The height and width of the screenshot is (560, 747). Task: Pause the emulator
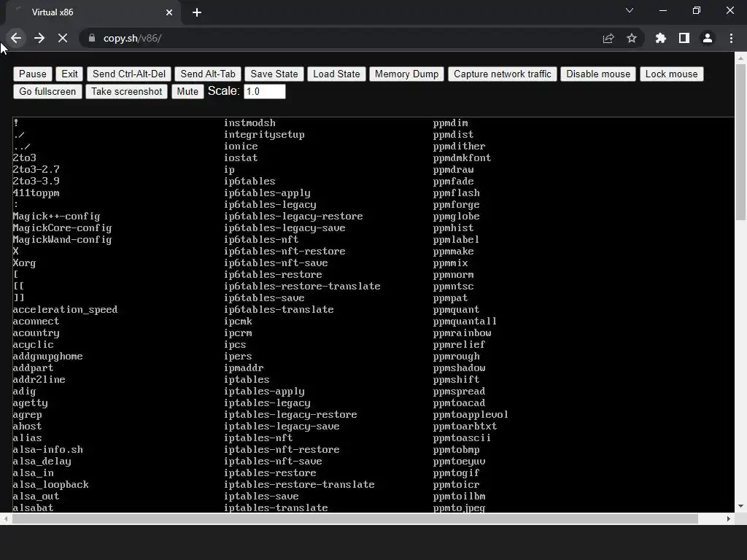pyautogui.click(x=32, y=74)
